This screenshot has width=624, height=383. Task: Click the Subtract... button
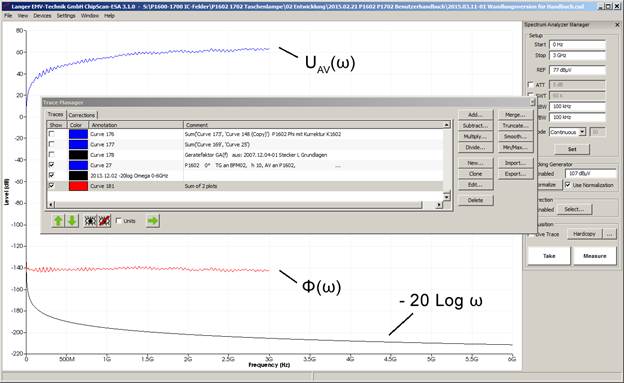tap(475, 125)
